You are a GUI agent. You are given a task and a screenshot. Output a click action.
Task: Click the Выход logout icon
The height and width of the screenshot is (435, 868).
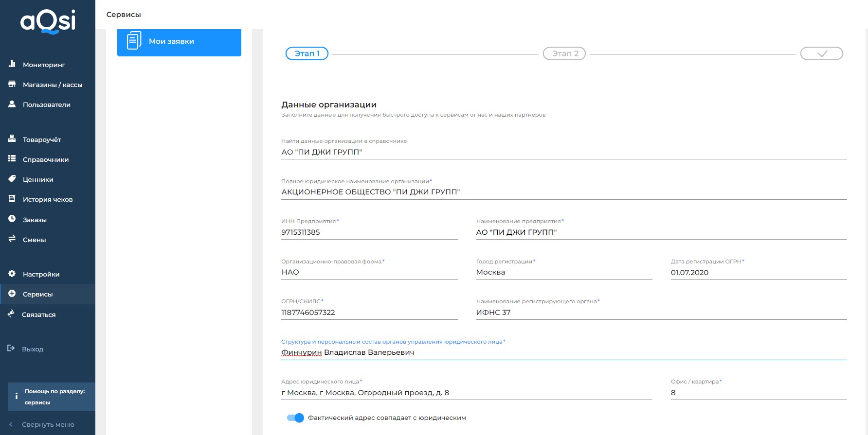pyautogui.click(x=11, y=348)
